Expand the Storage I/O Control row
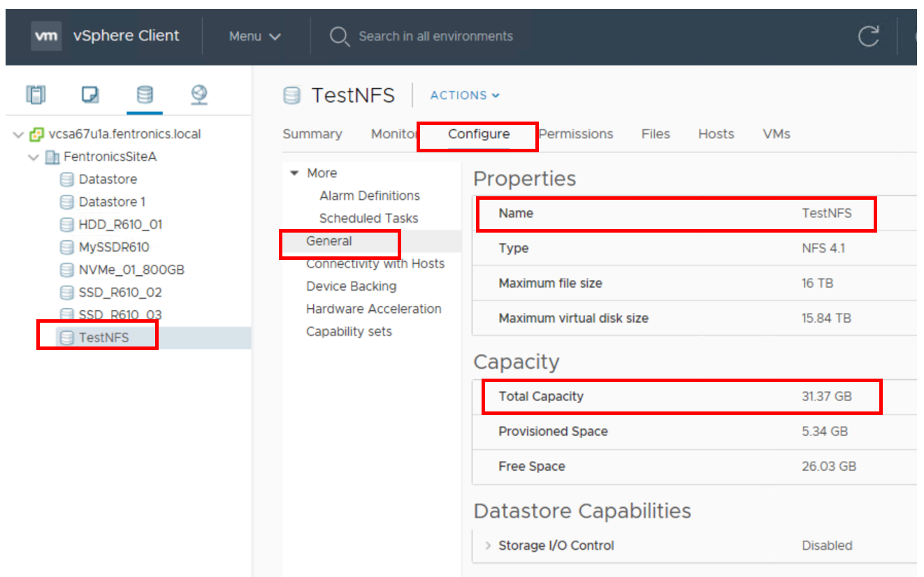This screenshot has height=577, width=924. tap(488, 546)
